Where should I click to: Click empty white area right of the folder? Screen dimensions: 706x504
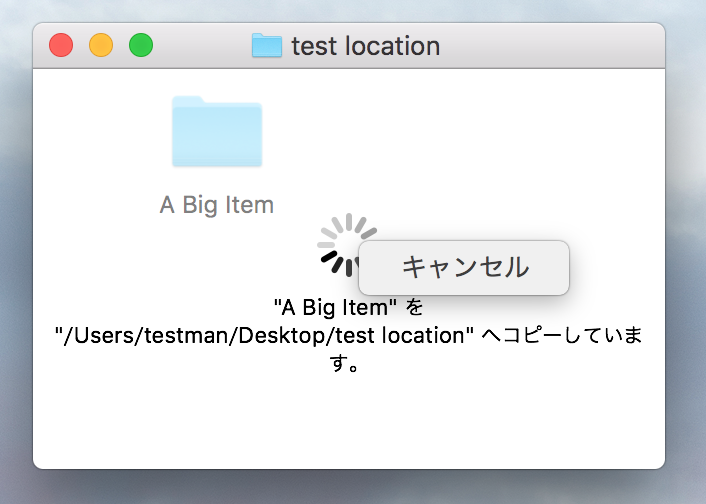click(480, 140)
